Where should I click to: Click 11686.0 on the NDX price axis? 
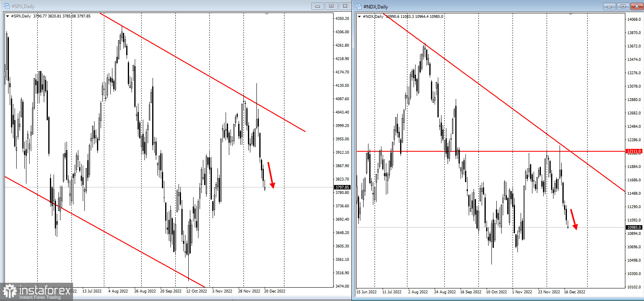pyautogui.click(x=634, y=180)
